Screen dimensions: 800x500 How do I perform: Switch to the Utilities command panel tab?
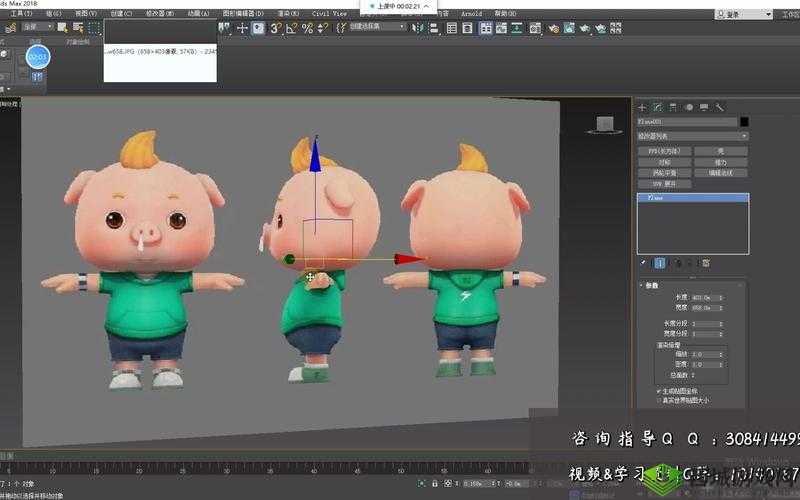[719, 107]
